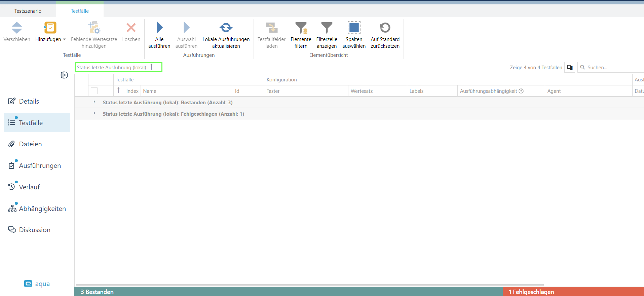Click Lokale Ausführungen aktualisieren refresh icon
The image size is (644, 296).
coord(226,28)
